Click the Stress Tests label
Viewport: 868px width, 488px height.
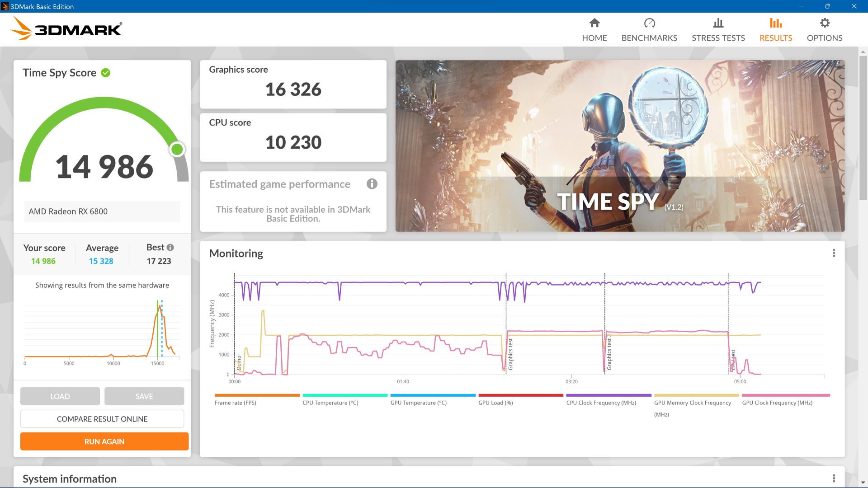click(x=718, y=38)
